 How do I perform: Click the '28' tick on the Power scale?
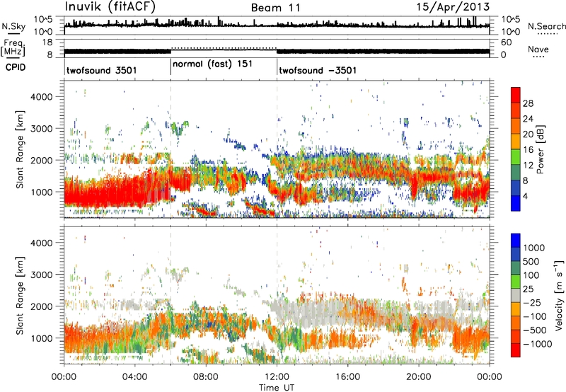528,103
